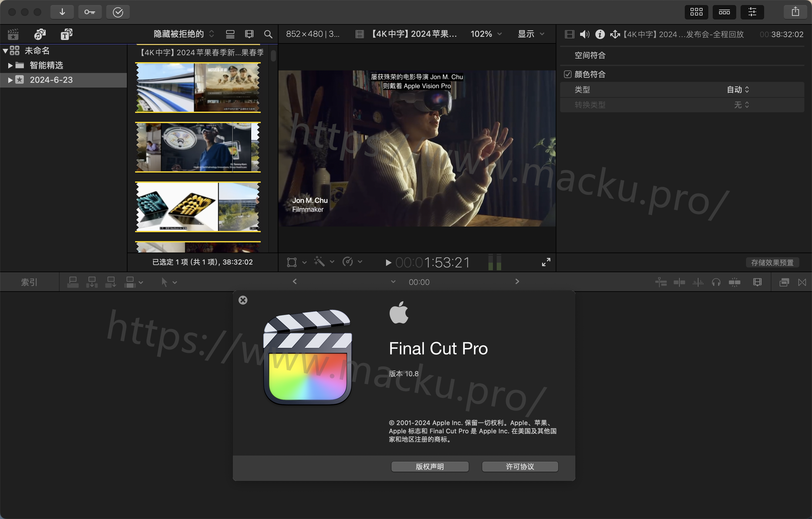Play the viewer clip
This screenshot has width=812, height=519.
coord(388,263)
